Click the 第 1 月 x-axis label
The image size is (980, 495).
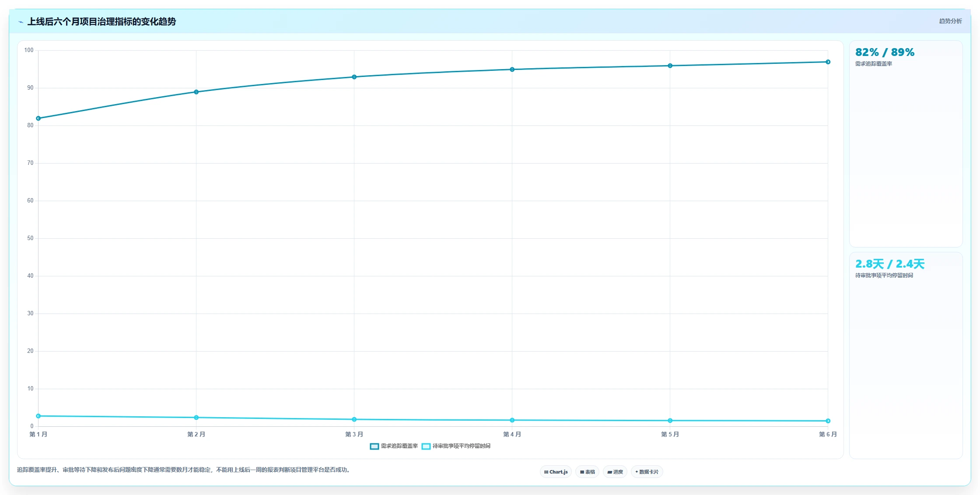coord(38,434)
